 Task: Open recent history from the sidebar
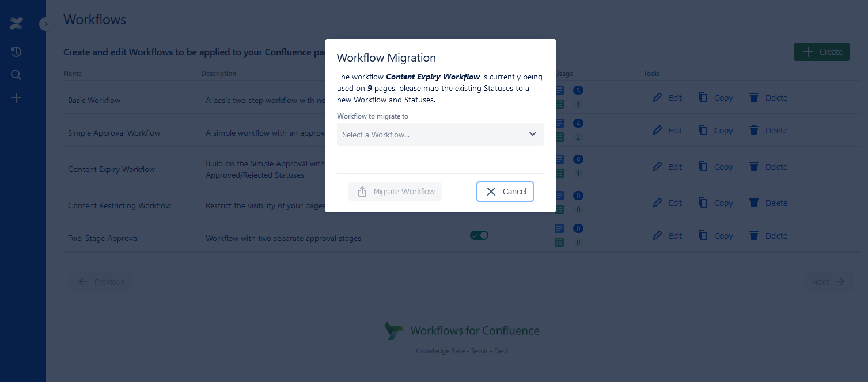point(16,52)
